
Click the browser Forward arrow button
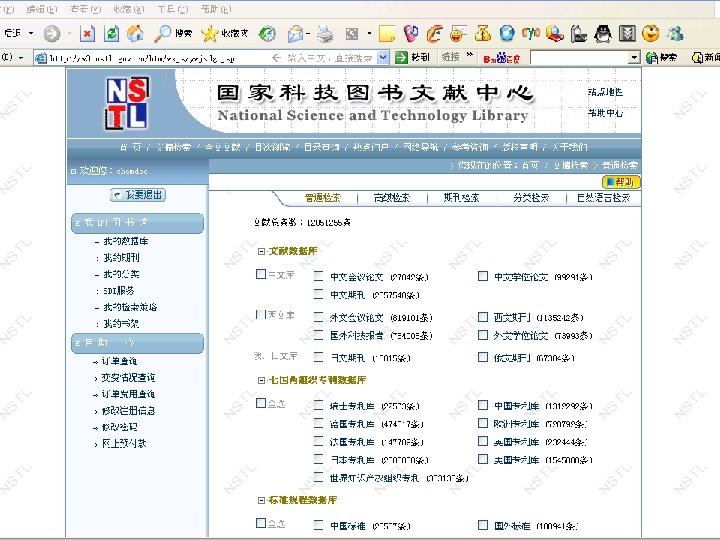click(x=52, y=33)
